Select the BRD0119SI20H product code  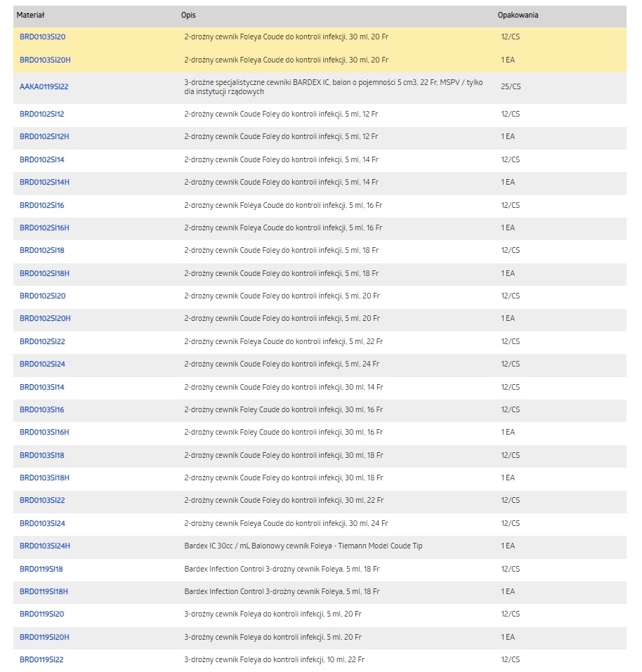[x=44, y=637]
